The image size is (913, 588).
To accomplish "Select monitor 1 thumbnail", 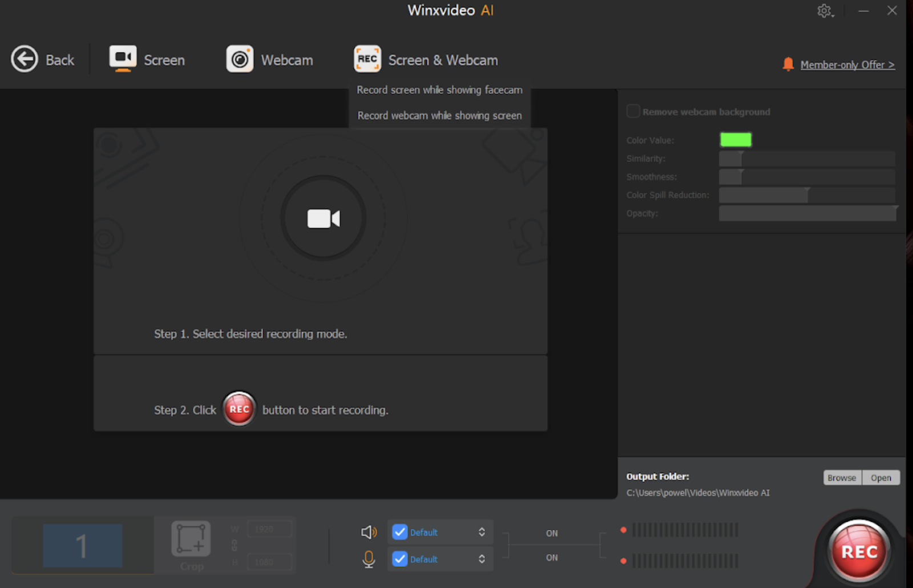I will [x=83, y=545].
